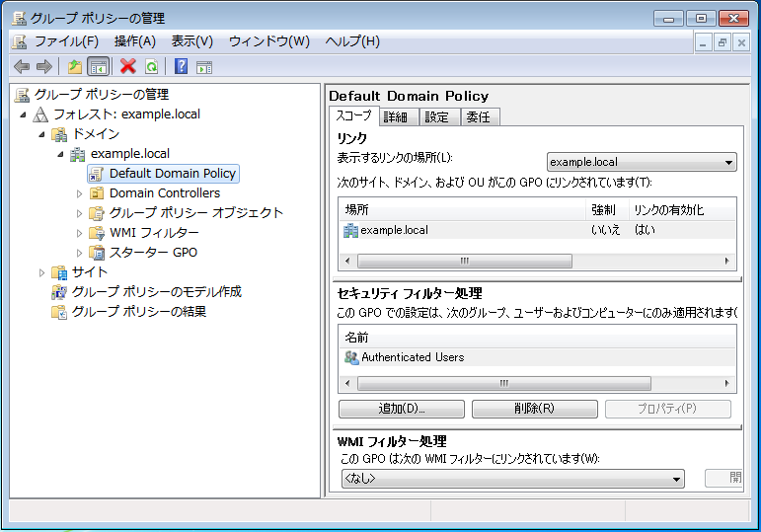This screenshot has height=532, width=761.
Task: Click the Default Domain Policy GPO link icon
Action: [97, 174]
